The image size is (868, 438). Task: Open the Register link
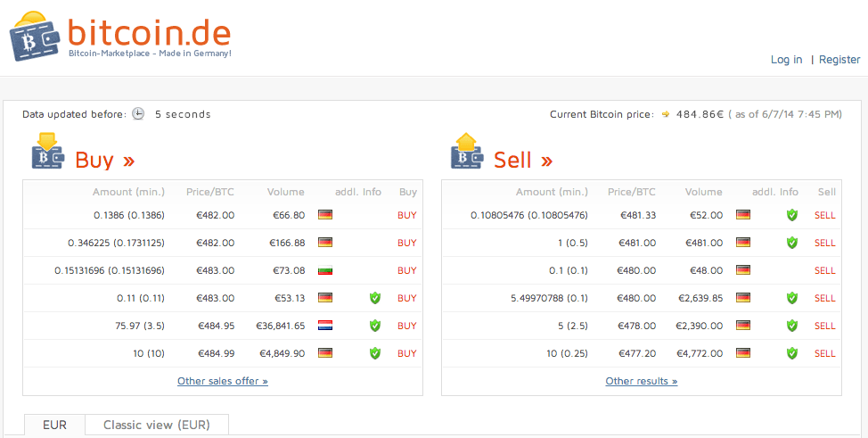pyautogui.click(x=839, y=60)
